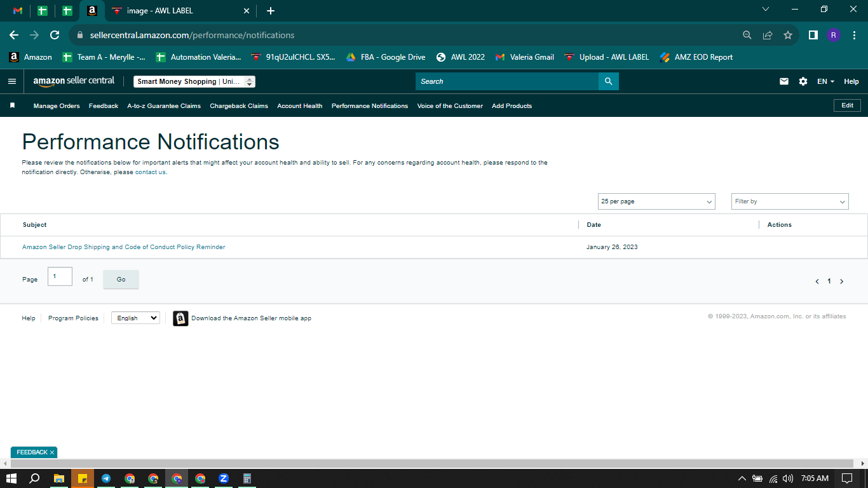Open Voice of the Customer
Image resolution: width=868 pixels, height=488 pixels.
tap(450, 106)
